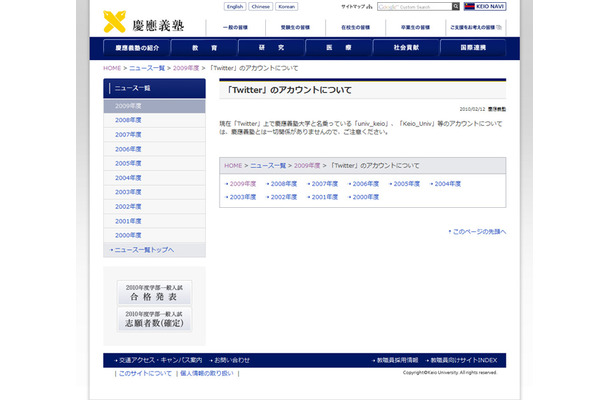
Task: Go to ニュース一覧トップへ link
Action: point(142,250)
